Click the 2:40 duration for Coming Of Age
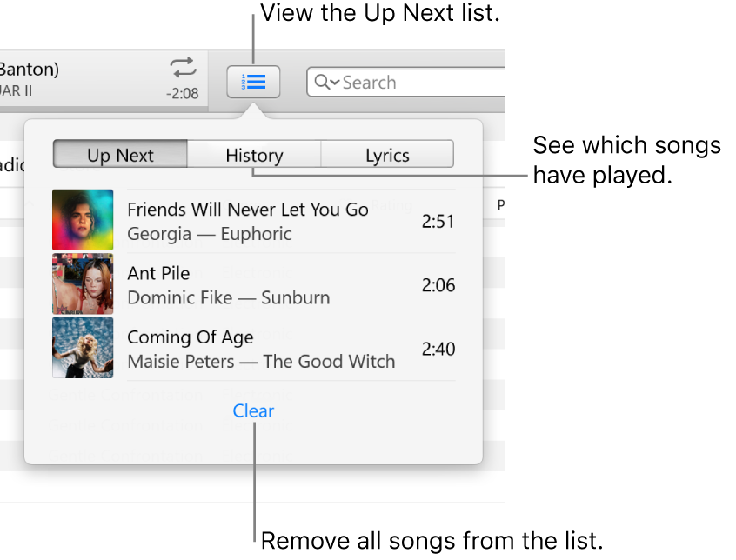This screenshot has height=560, width=736. 438,349
